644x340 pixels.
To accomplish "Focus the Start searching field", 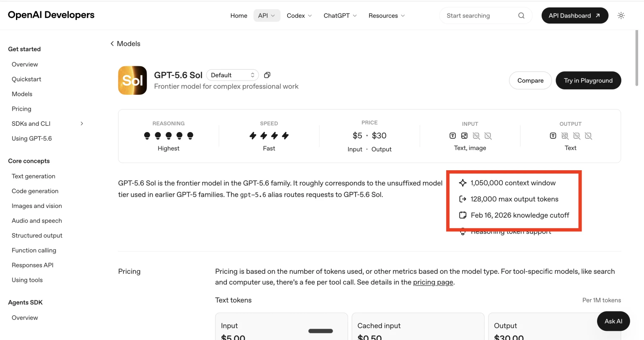I will [x=486, y=16].
